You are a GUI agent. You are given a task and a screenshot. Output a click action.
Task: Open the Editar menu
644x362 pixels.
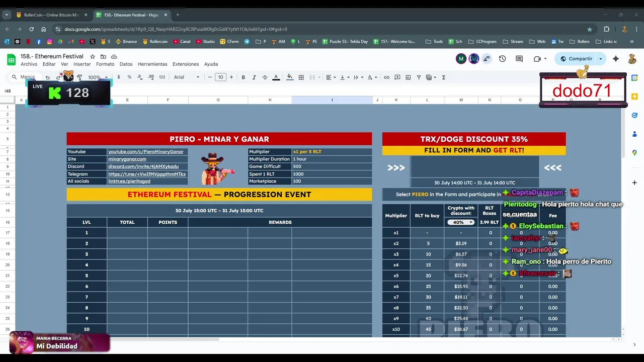[49, 64]
